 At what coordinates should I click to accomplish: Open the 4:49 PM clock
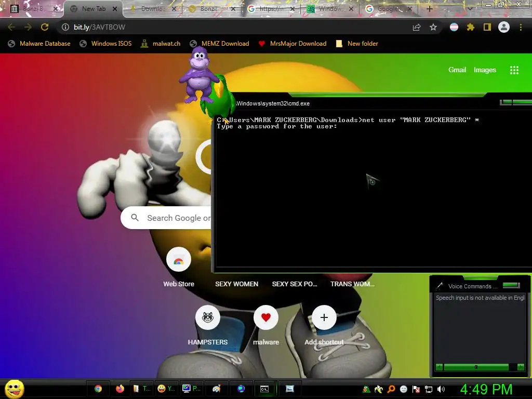(x=486, y=389)
